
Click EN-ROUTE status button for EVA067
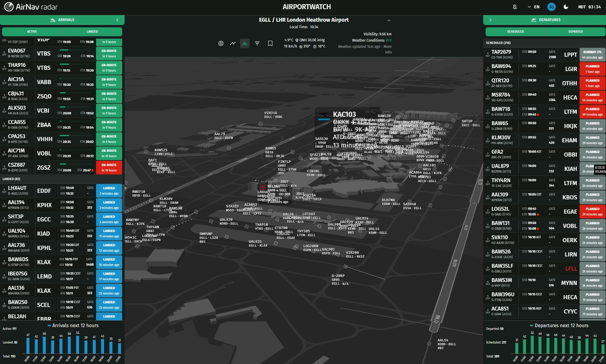point(109,53)
